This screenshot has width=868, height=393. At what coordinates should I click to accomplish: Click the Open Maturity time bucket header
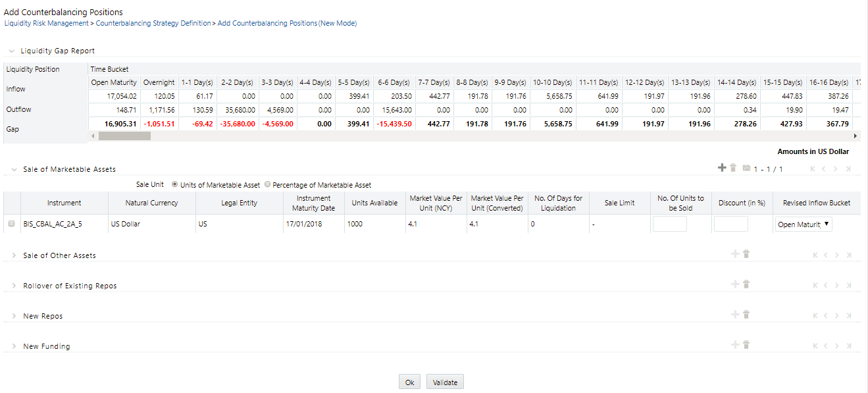114,82
